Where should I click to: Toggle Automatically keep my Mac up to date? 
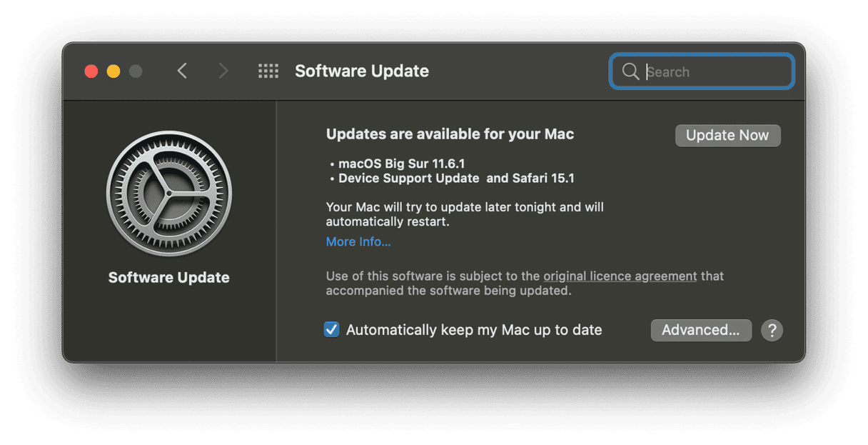[x=332, y=329]
